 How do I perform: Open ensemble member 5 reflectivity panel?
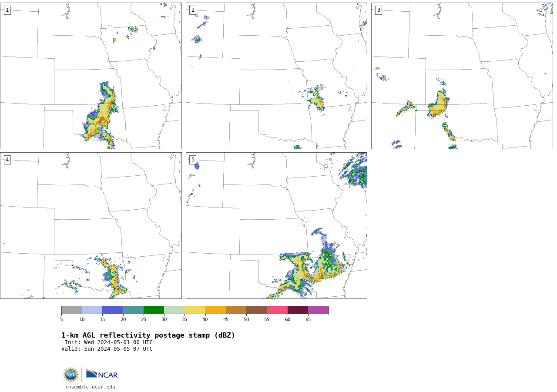(276, 225)
